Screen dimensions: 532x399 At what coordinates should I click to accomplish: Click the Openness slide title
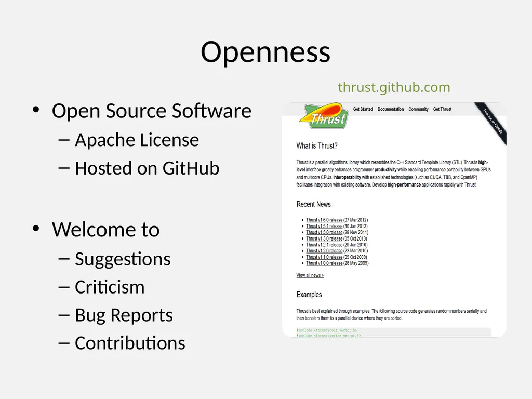click(x=265, y=52)
